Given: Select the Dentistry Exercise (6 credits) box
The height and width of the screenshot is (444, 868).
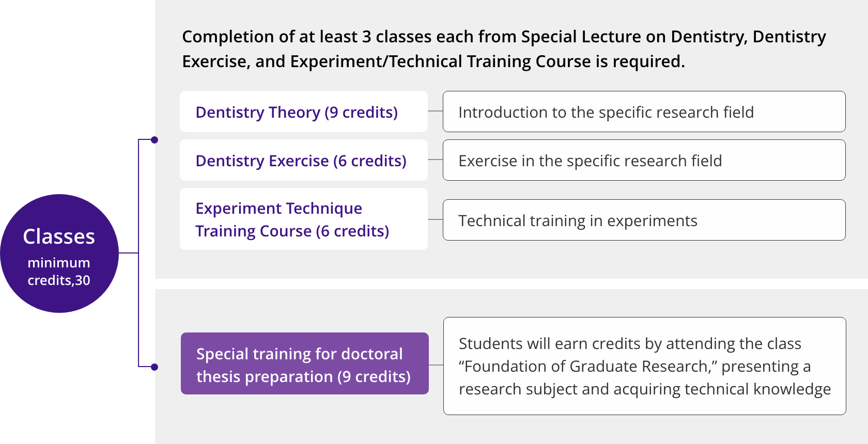Looking at the screenshot, I should [304, 160].
